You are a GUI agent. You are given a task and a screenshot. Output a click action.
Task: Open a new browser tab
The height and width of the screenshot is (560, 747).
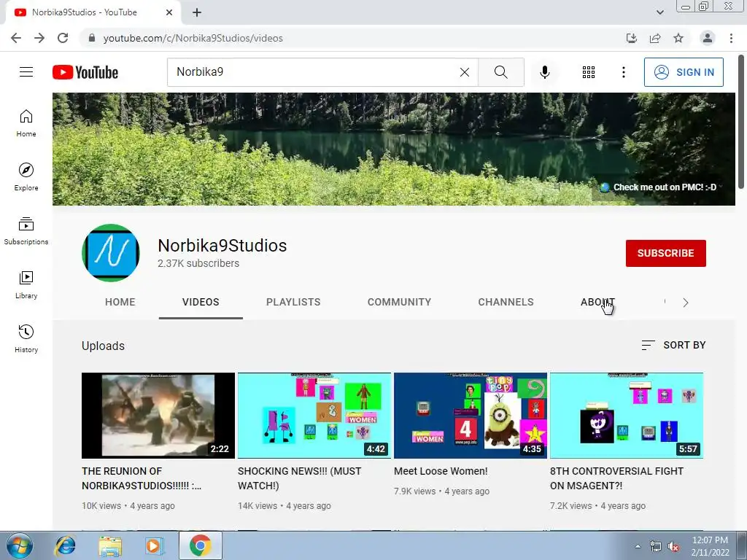pos(197,12)
